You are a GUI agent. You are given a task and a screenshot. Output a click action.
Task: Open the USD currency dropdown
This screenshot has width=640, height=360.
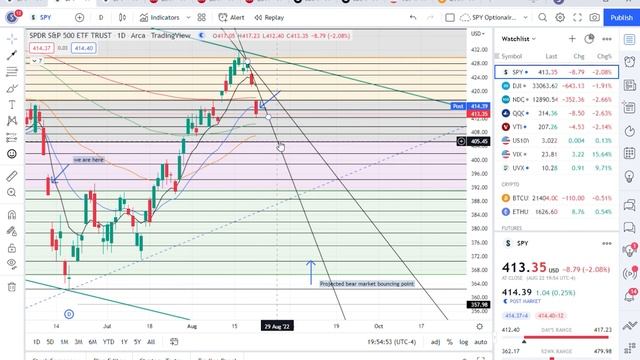point(478,33)
